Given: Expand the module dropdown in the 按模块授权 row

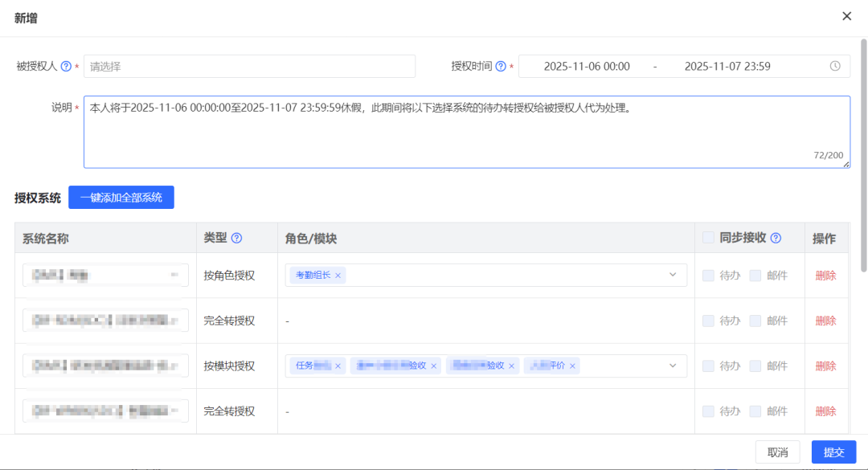Looking at the screenshot, I should click(673, 366).
